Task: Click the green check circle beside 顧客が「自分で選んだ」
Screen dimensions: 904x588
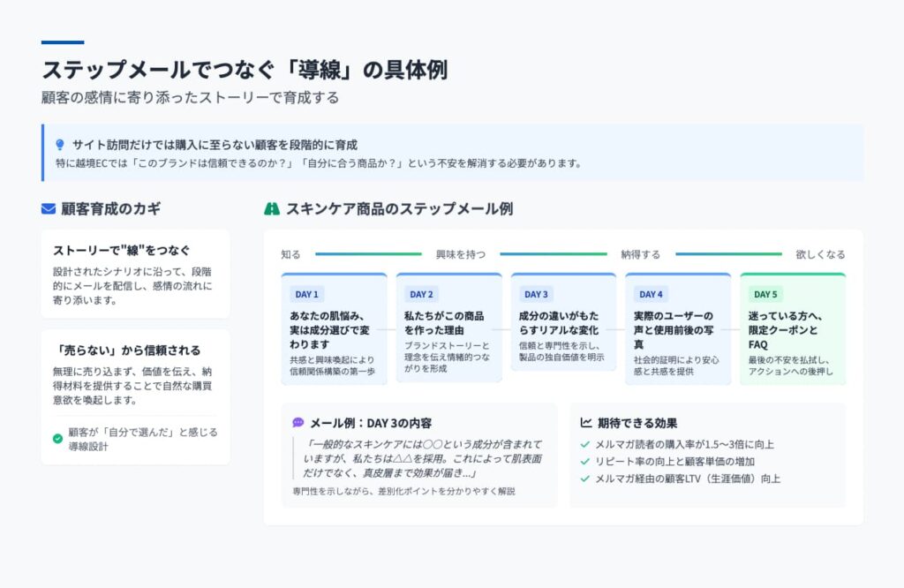Action: 57,439
